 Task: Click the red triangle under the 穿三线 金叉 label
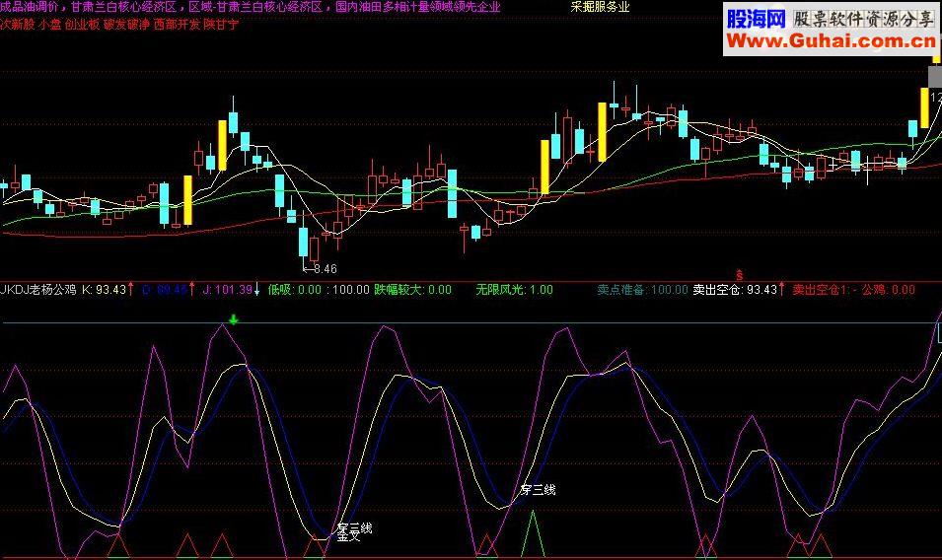click(x=315, y=547)
